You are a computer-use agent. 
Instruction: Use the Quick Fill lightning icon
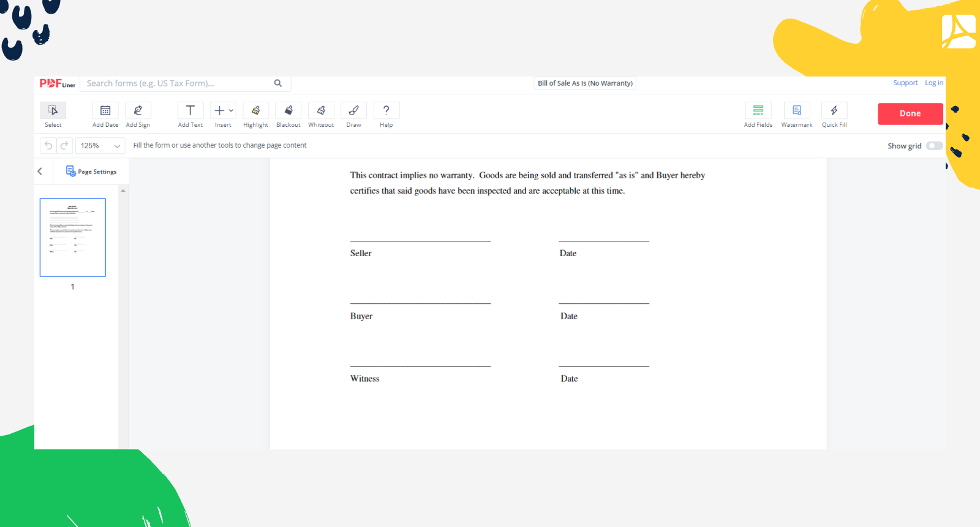click(834, 110)
